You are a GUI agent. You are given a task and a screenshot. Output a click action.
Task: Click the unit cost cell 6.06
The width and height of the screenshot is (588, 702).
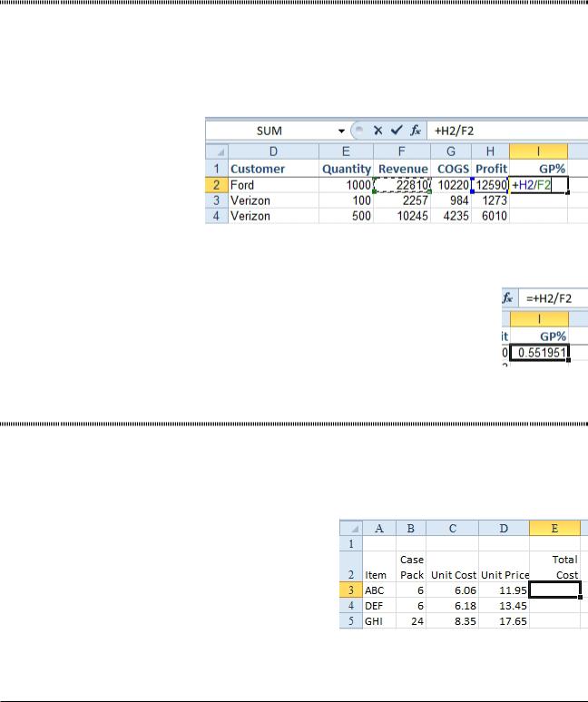click(x=452, y=590)
